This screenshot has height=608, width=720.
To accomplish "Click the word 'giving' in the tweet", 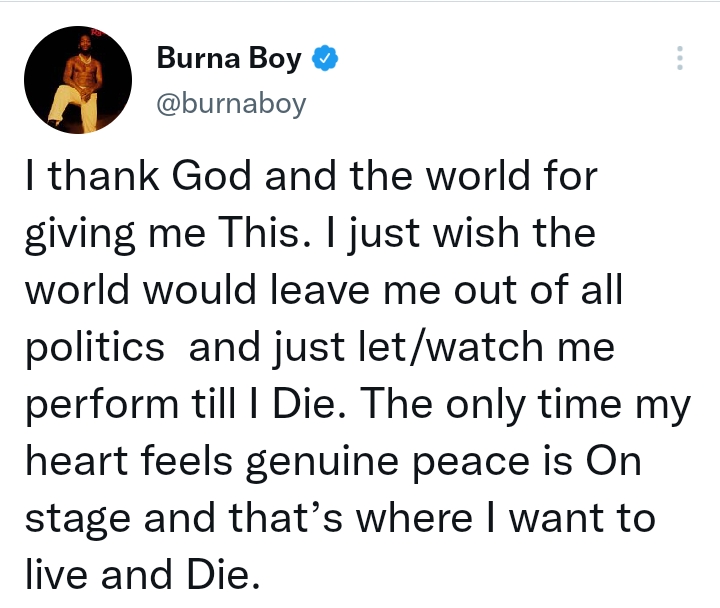I will click(x=80, y=234).
